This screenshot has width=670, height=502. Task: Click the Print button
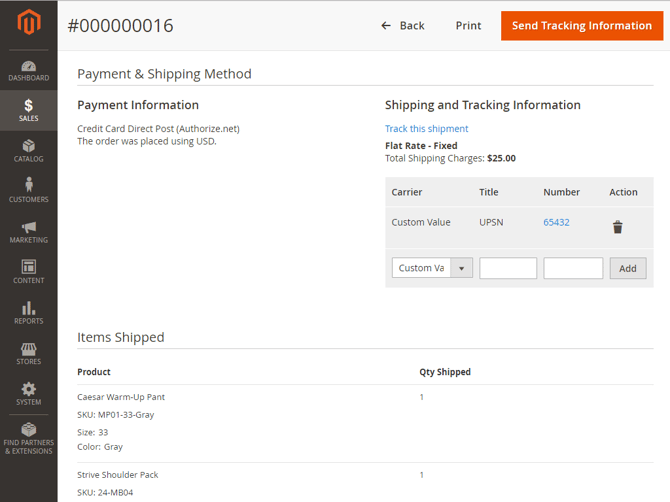pyautogui.click(x=468, y=26)
